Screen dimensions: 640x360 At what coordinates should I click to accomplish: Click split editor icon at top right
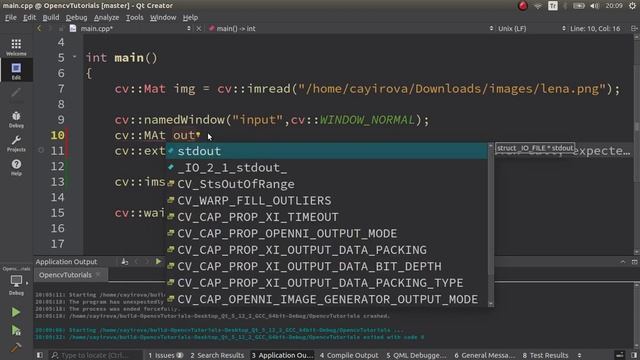(634, 29)
